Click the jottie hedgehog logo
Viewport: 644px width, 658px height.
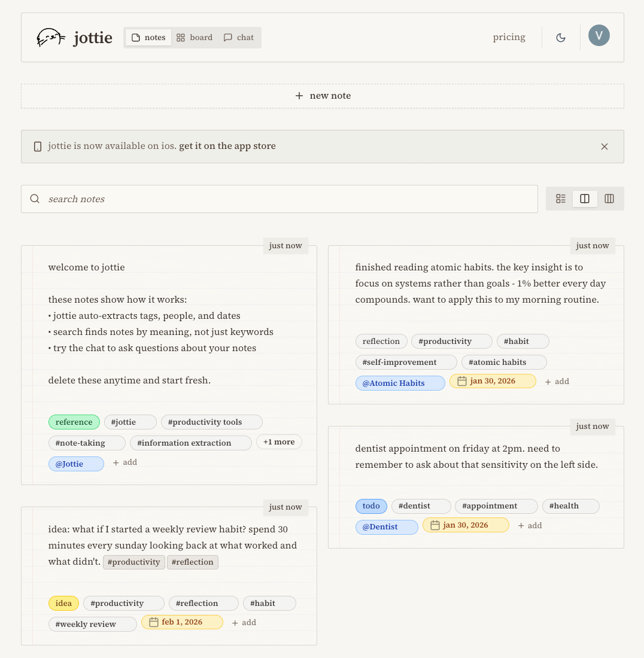coord(50,36)
